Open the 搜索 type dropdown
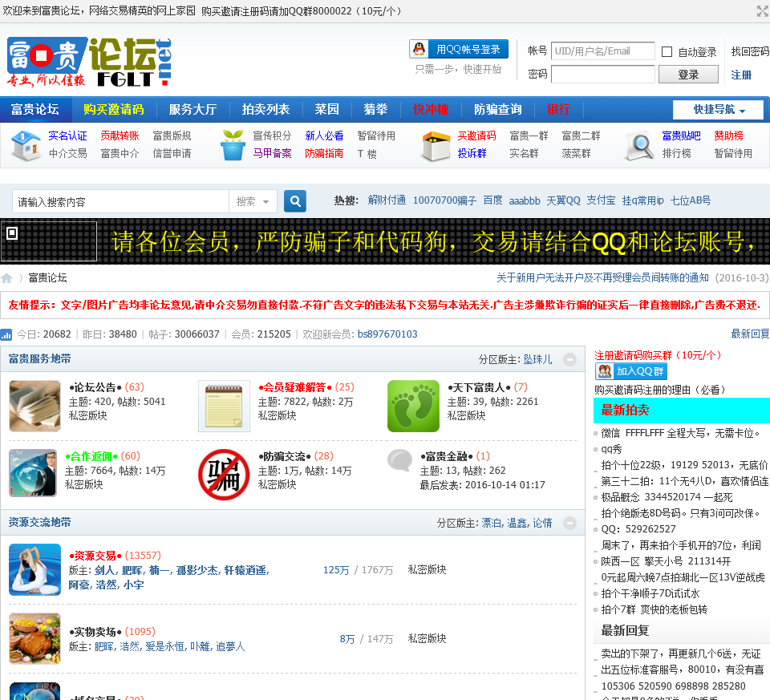770x700 pixels. [x=253, y=201]
